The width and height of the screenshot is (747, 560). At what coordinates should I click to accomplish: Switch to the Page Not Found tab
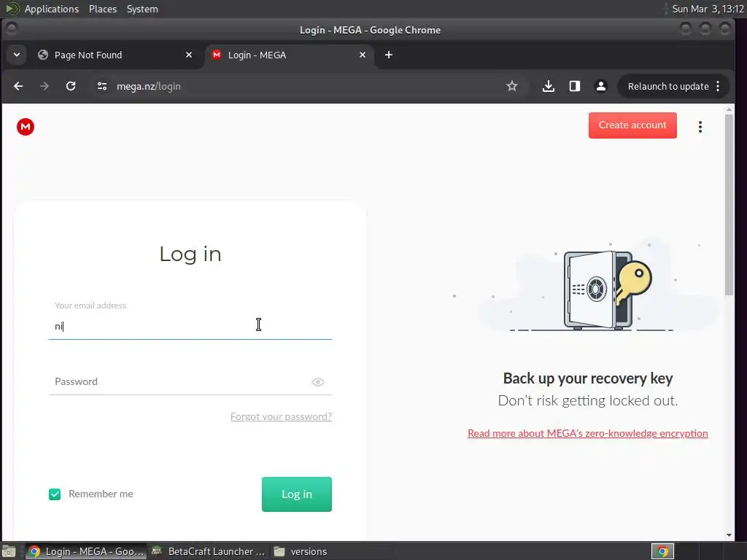116,55
